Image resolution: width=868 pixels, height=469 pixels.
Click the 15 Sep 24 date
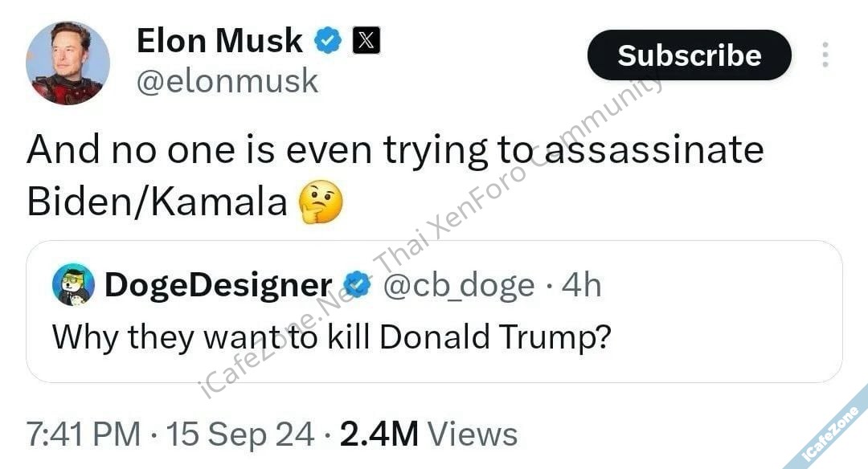pyautogui.click(x=240, y=434)
